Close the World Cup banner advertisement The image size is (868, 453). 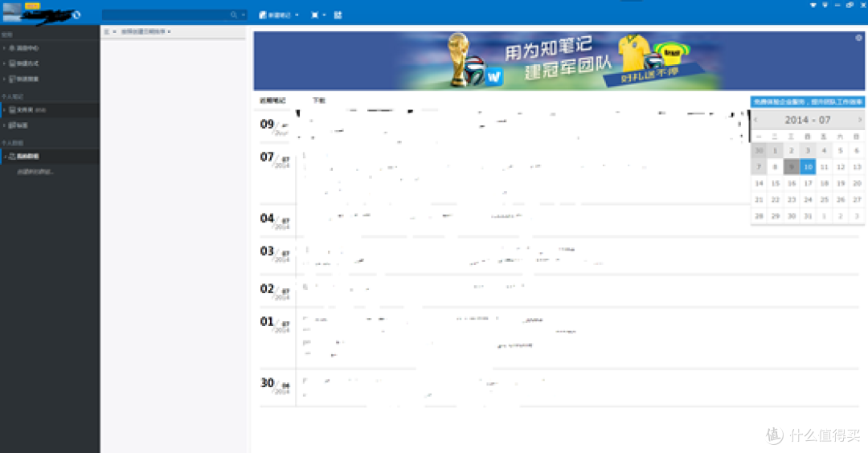pyautogui.click(x=858, y=38)
